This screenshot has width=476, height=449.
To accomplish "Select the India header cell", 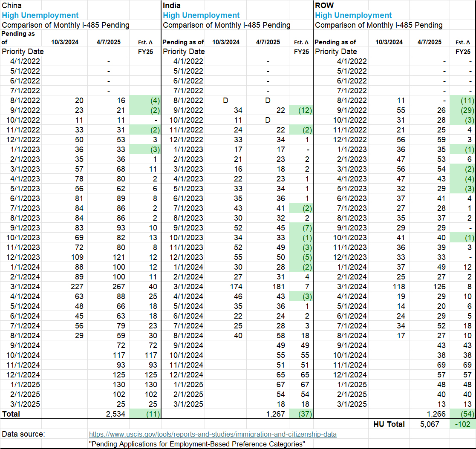I will [x=172, y=6].
